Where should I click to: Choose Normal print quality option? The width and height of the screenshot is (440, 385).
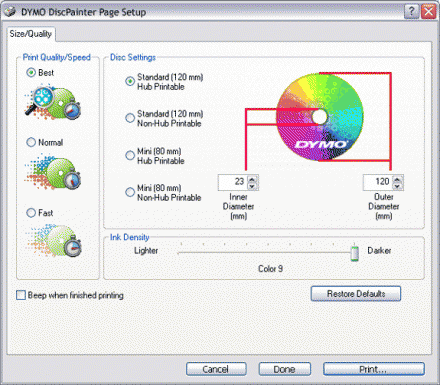[x=31, y=142]
